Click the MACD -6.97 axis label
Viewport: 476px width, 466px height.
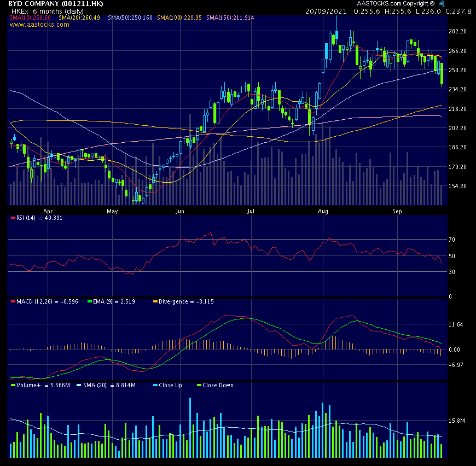pos(456,365)
